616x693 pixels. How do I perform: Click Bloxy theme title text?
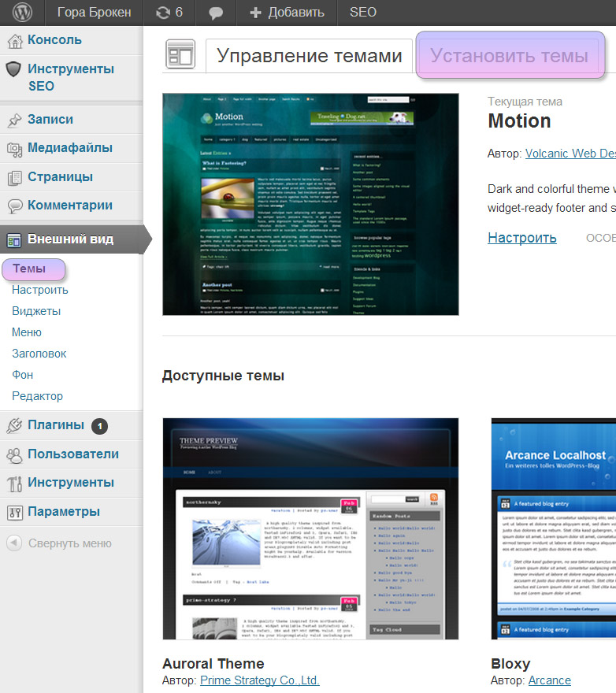[510, 664]
